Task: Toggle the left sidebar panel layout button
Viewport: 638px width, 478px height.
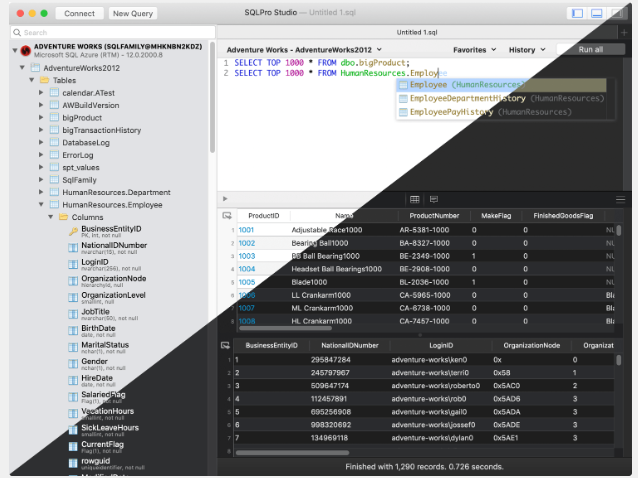Action: (x=576, y=13)
